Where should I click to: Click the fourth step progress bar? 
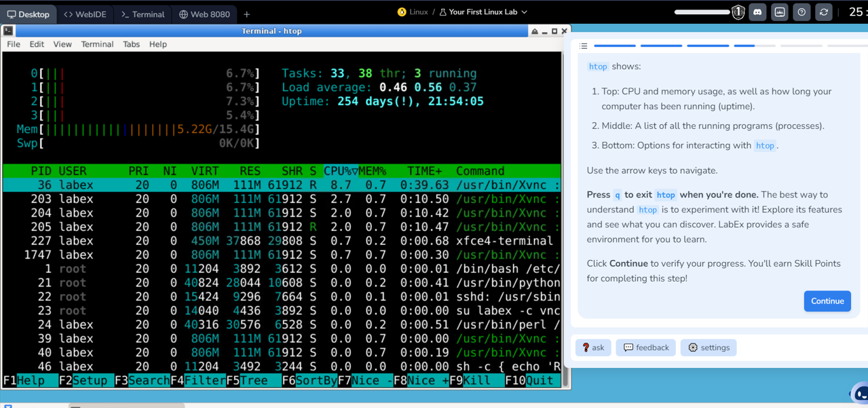click(754, 45)
